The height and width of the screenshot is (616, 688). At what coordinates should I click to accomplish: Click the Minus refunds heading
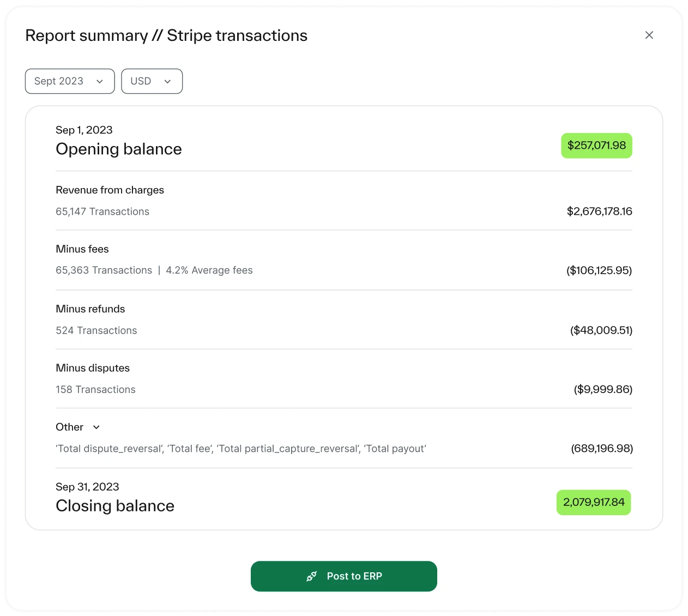(x=90, y=309)
